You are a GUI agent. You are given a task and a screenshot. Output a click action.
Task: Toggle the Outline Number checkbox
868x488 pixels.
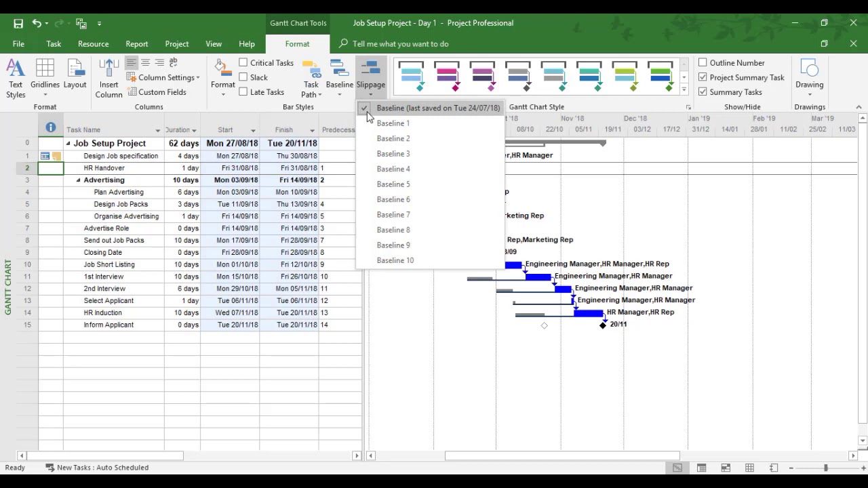pos(703,62)
